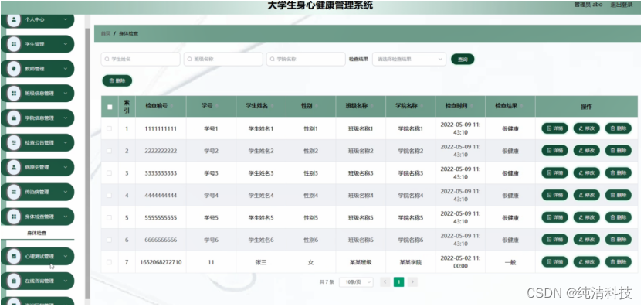Expand 教师管理 with its chevron arrow
644x307 pixels.
(66, 69)
